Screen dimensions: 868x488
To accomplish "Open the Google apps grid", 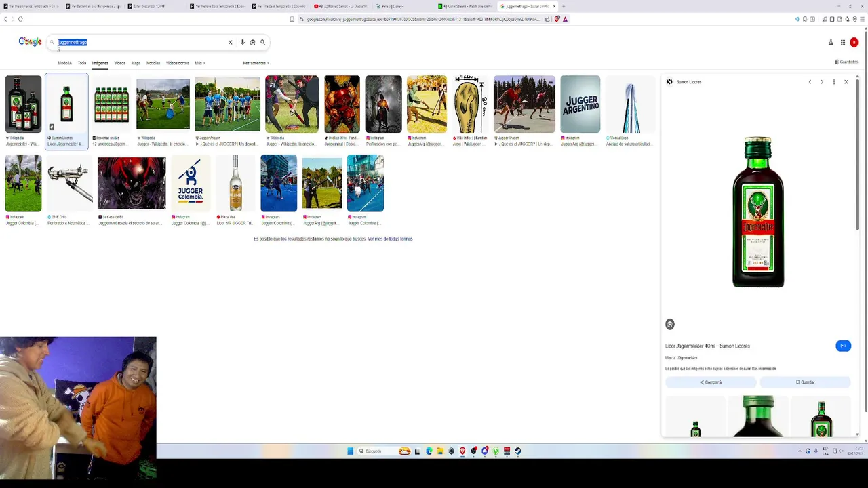I will click(843, 42).
